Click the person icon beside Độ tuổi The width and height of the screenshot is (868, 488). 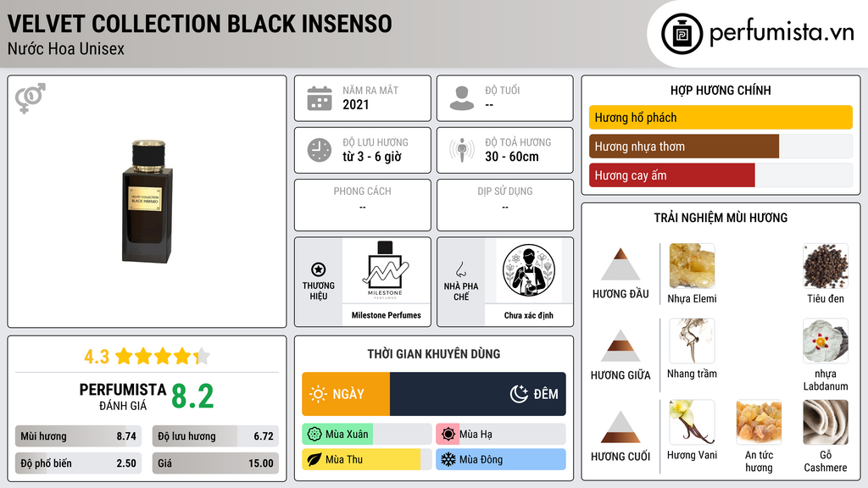pyautogui.click(x=462, y=98)
